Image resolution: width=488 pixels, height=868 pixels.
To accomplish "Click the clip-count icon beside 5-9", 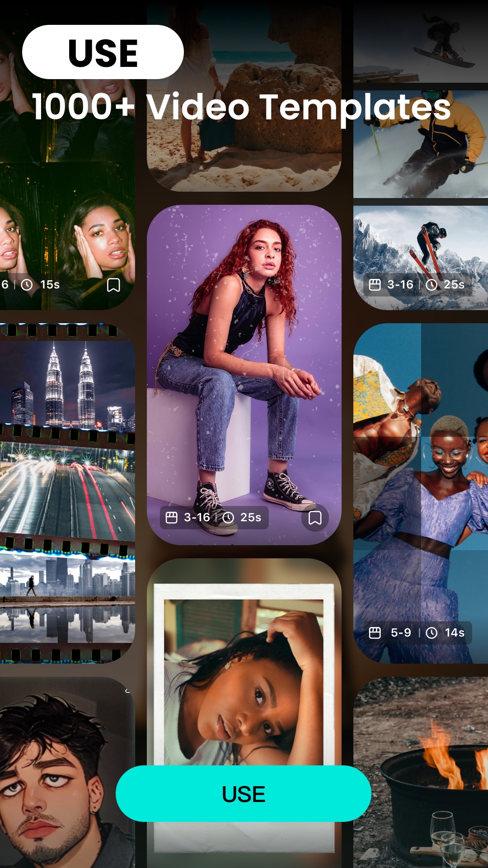I will (375, 632).
